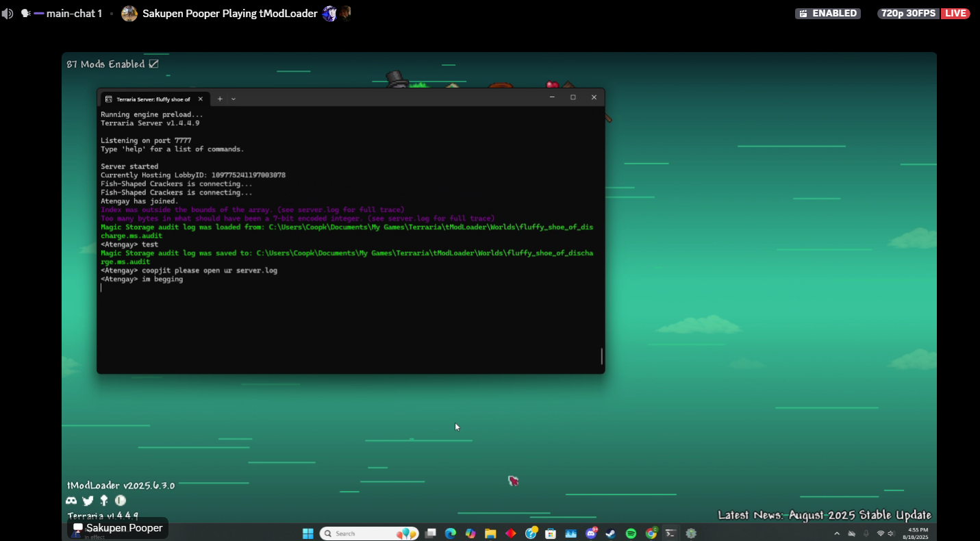Click the red LIVE indicator

click(x=955, y=14)
